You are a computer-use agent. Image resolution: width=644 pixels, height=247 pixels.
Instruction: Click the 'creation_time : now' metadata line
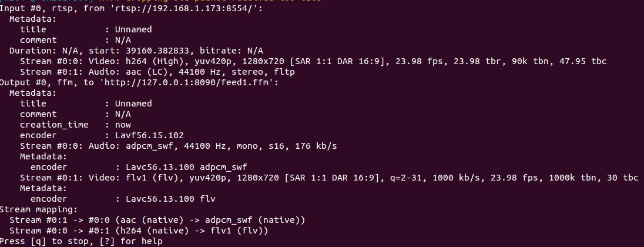point(76,125)
